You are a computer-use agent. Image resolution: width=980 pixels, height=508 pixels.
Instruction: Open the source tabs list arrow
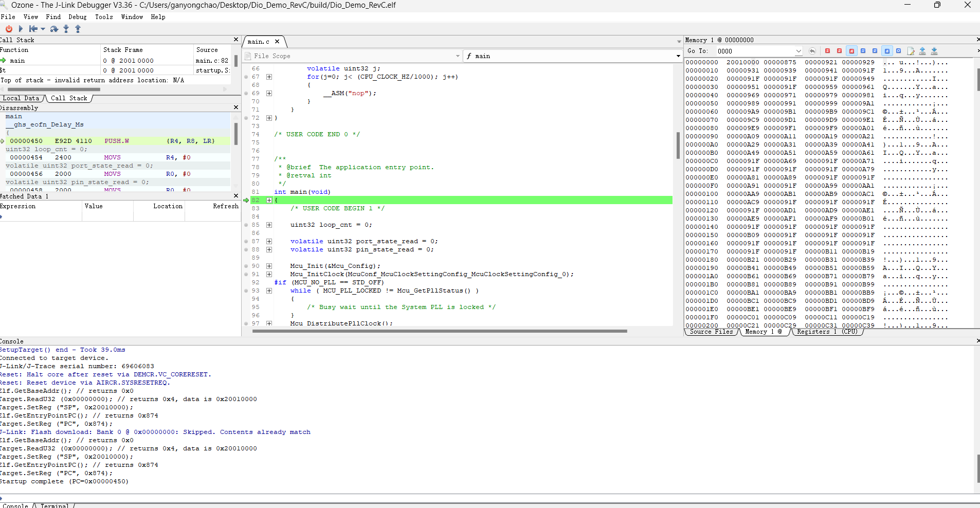tap(679, 42)
